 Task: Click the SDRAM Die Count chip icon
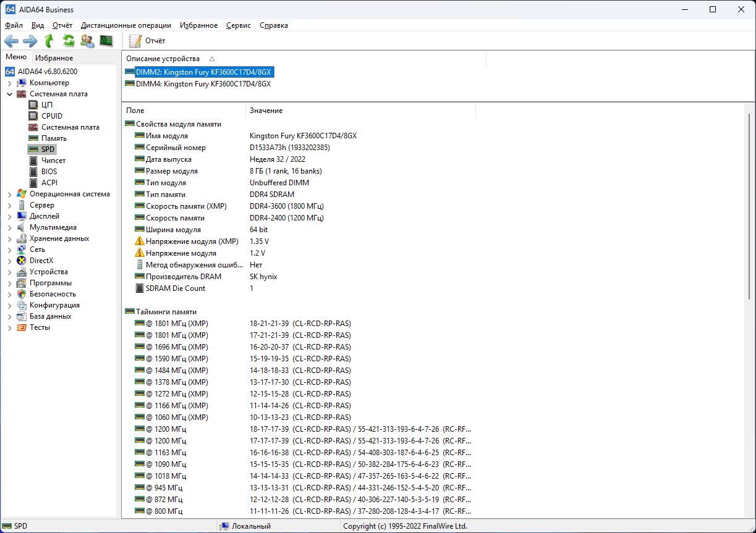point(140,288)
